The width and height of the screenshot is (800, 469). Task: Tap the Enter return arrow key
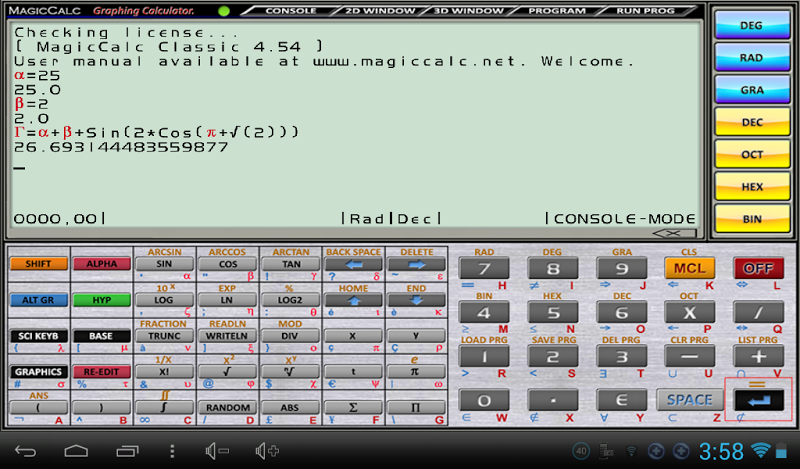(x=759, y=401)
